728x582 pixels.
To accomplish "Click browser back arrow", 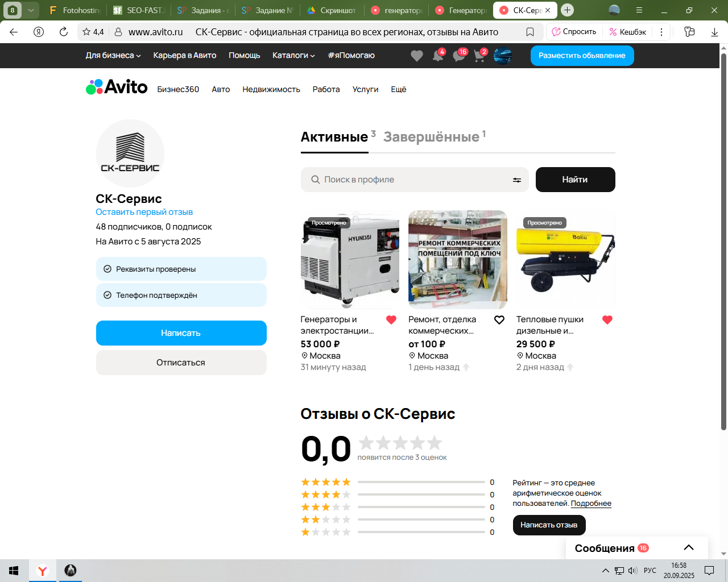I will click(x=14, y=32).
